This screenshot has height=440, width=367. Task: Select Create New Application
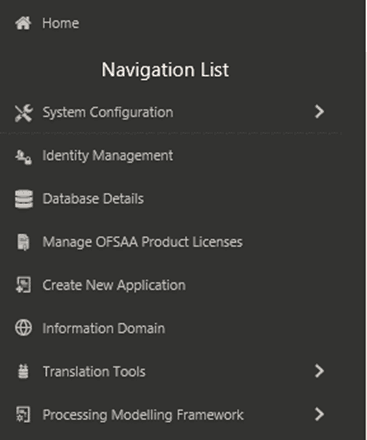click(114, 285)
